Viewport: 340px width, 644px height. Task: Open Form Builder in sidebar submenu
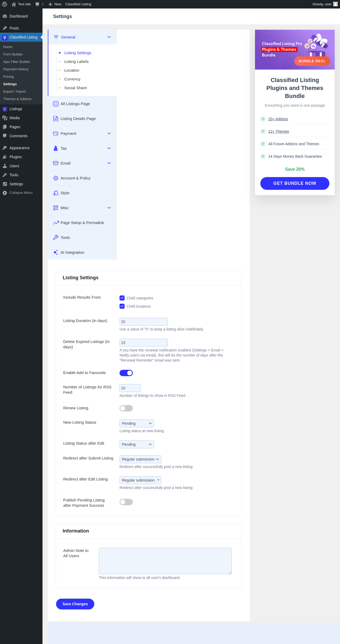(x=13, y=54)
